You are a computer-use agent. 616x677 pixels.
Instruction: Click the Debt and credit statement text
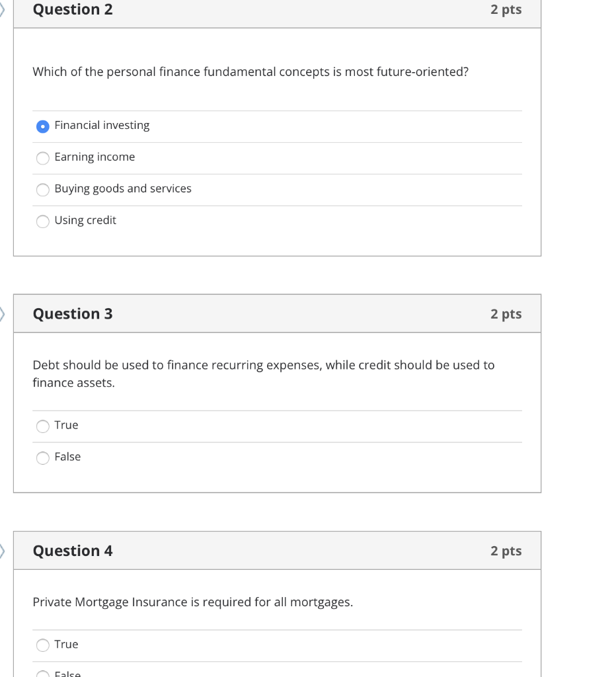(x=264, y=374)
